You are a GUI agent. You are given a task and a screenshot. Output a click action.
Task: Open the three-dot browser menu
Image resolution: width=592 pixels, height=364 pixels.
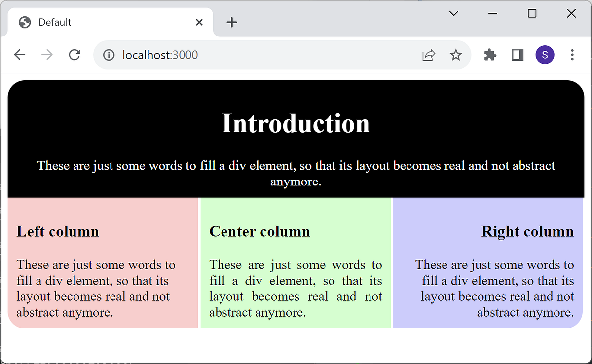(572, 55)
